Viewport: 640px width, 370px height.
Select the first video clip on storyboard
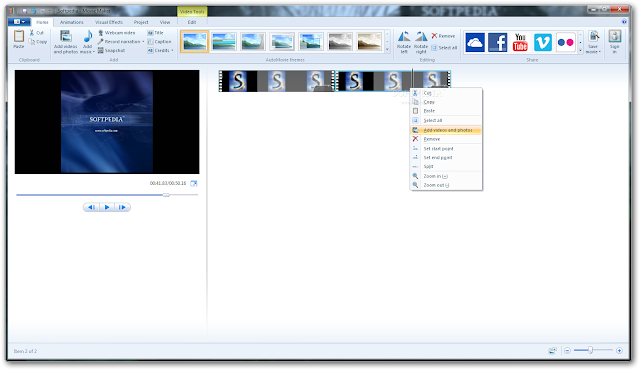277,81
